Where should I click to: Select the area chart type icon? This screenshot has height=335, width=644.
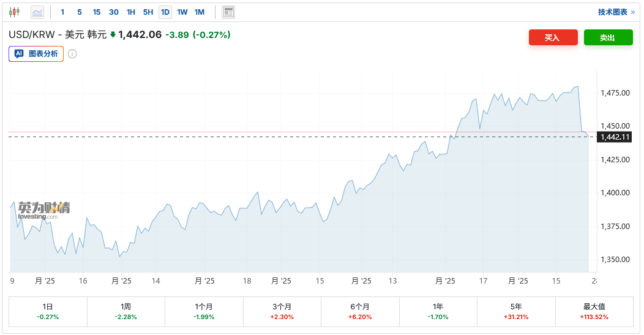[37, 12]
